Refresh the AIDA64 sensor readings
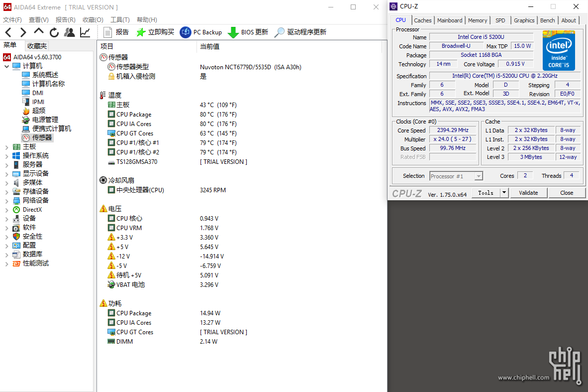588x392 pixels. 54,32
